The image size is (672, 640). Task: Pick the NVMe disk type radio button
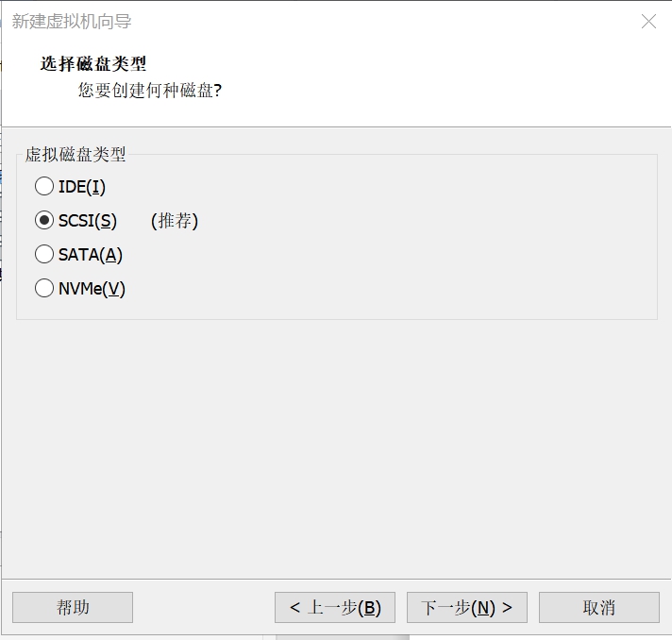44,288
